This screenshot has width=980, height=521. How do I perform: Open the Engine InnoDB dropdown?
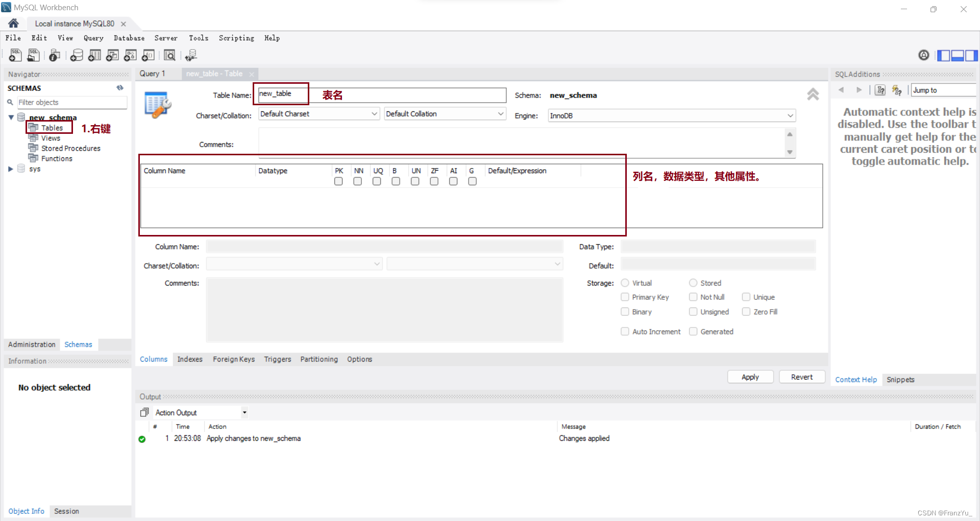pyautogui.click(x=672, y=115)
